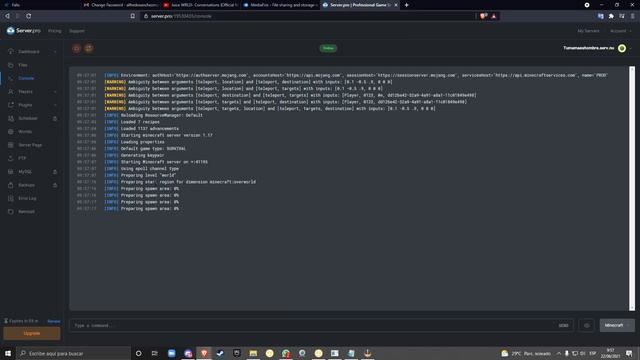The height and width of the screenshot is (360, 640).
Task: Click the FTP icon in sidebar
Action: pyautogui.click(x=11, y=158)
